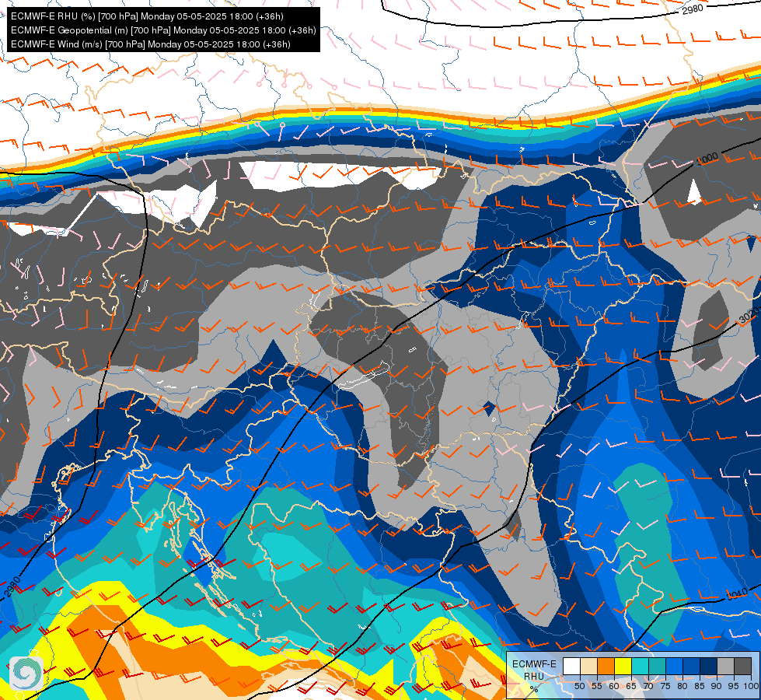Pick the beige 50-55% legend swatch
The height and width of the screenshot is (700, 761).
coord(588,666)
